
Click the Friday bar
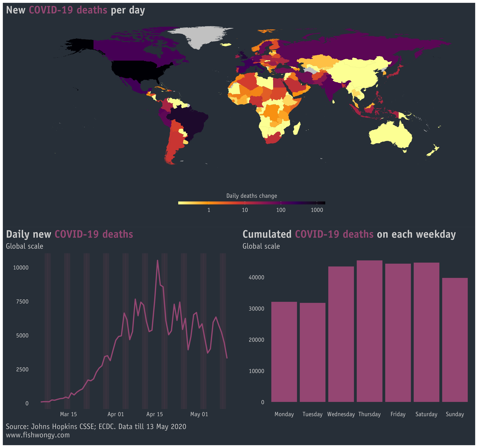tap(398, 333)
